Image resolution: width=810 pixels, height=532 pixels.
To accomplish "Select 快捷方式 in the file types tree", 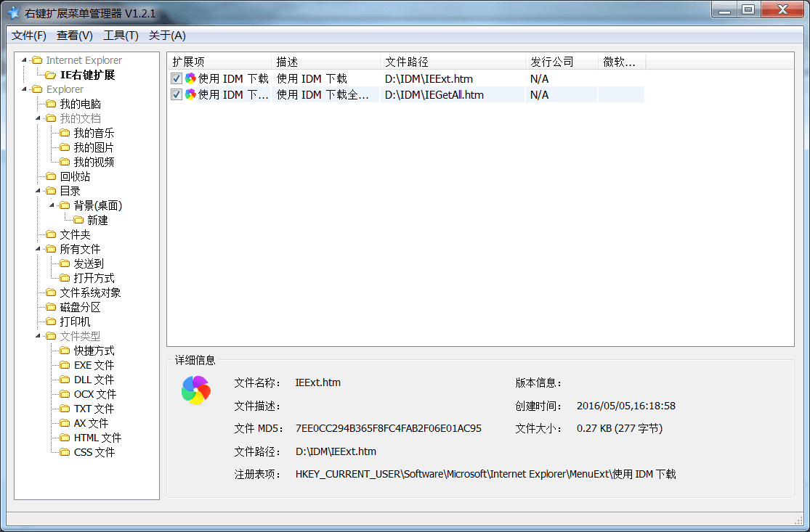I will coord(94,351).
